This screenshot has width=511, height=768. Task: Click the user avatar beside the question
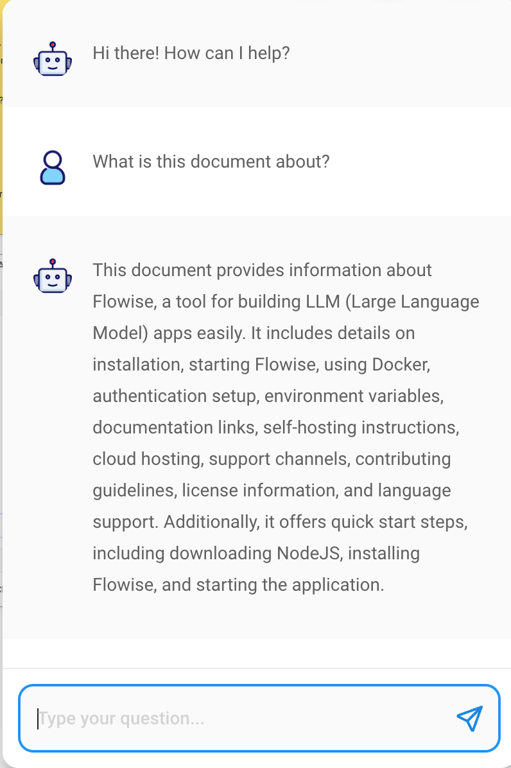52,168
